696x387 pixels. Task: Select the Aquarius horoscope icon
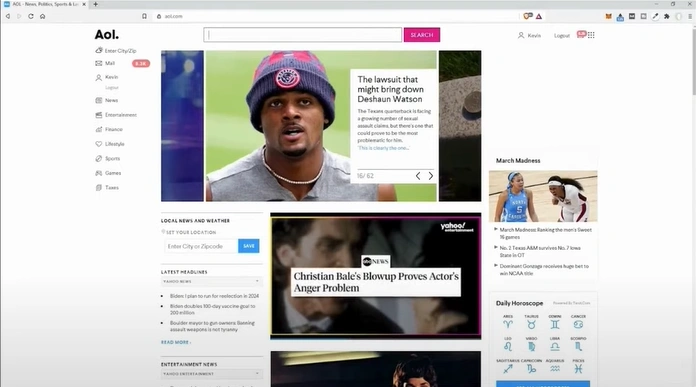pos(555,368)
